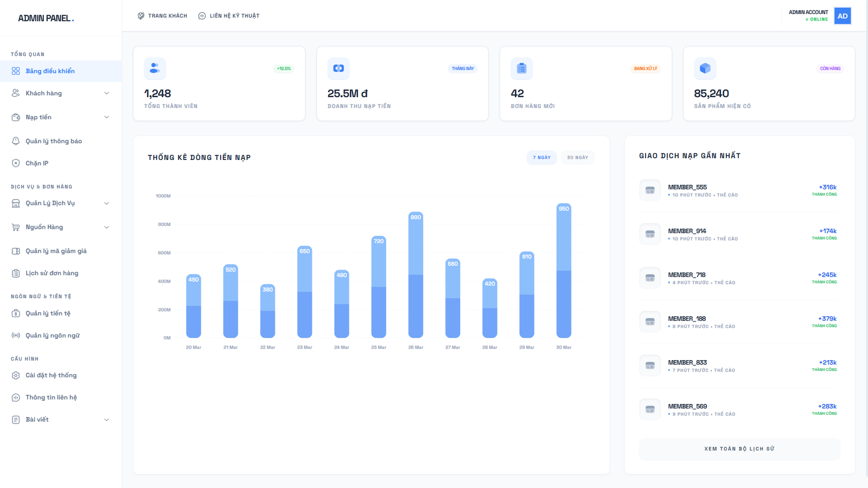Image resolution: width=868 pixels, height=488 pixels.
Task: Switch chart view to 30 NGÀY
Action: point(577,157)
